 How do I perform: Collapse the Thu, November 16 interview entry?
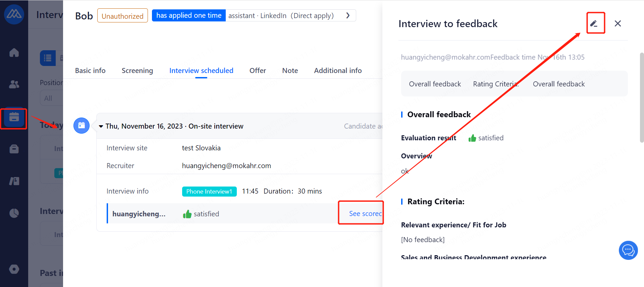click(101, 126)
